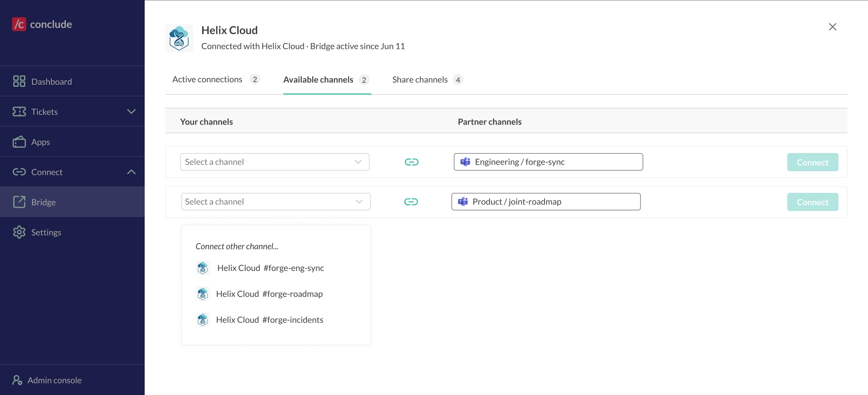Image resolution: width=868 pixels, height=395 pixels.
Task: Connect the Product / joint-roadmap channel
Action: point(813,202)
